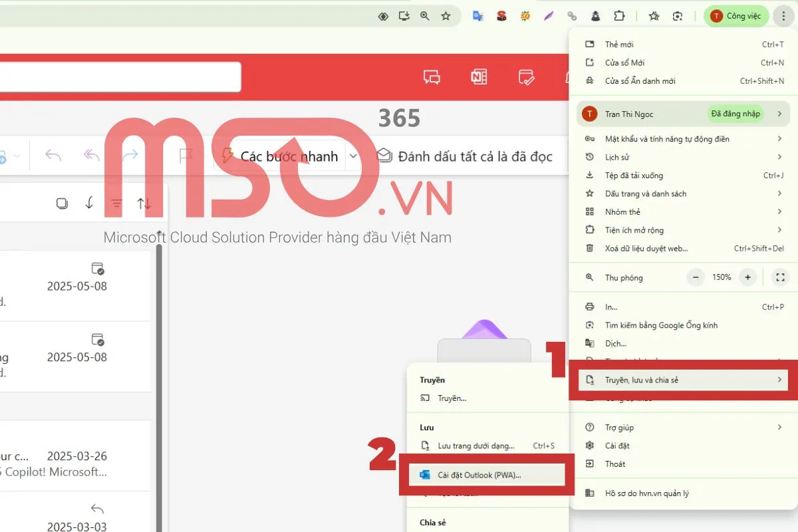Click the plus to increase zoom past 150%

[x=747, y=277]
